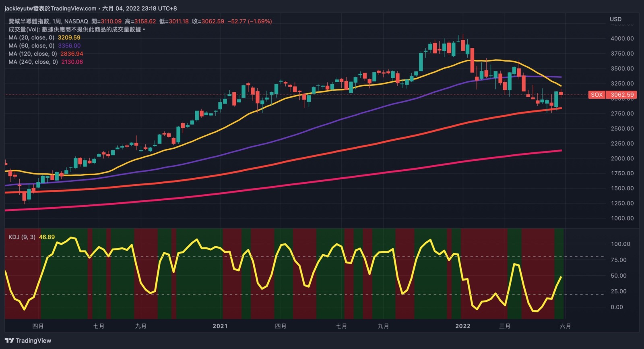Viewport: 644px width, 349px height.
Task: Click the 3062.59 current price label
Action: coord(622,95)
